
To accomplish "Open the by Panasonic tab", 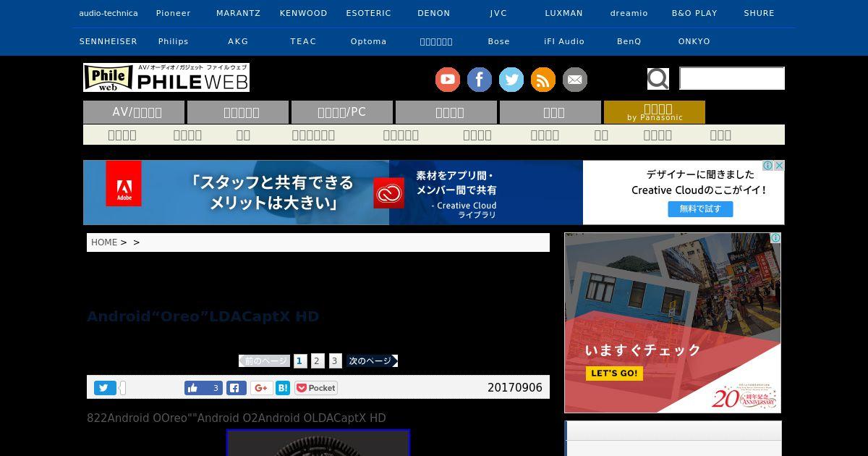I will point(655,112).
